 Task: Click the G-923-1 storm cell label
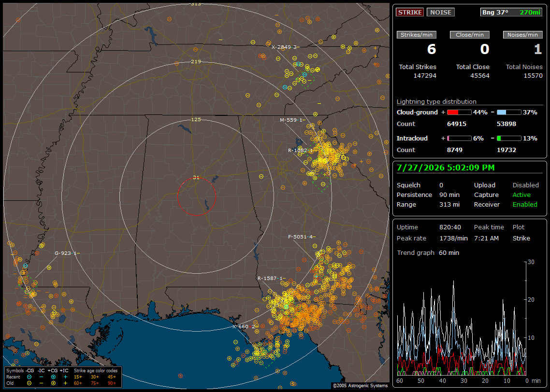pos(65,253)
